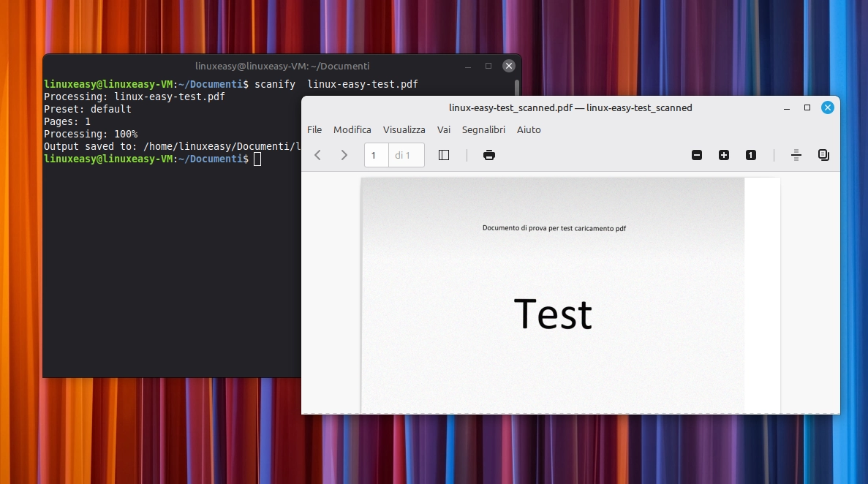Go to the previous page arrow
868x484 pixels.
(318, 155)
